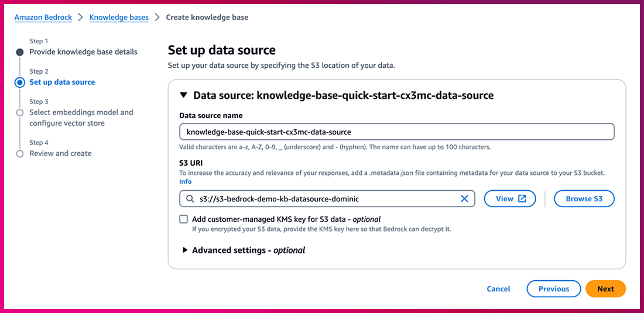The height and width of the screenshot is (313, 644).
Task: Click the Step 3 circle indicator
Action: click(20, 112)
